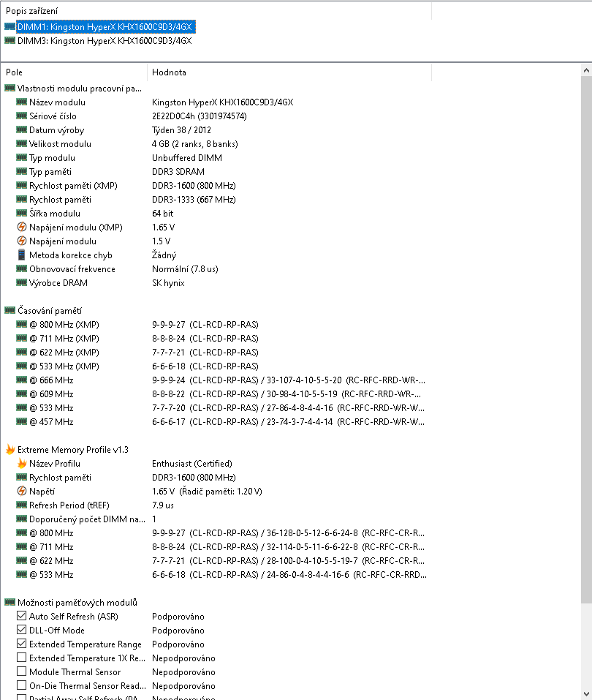Click the memory chip icon for Sériové číslo
Viewport: 592px width, 700px height.
coord(21,116)
